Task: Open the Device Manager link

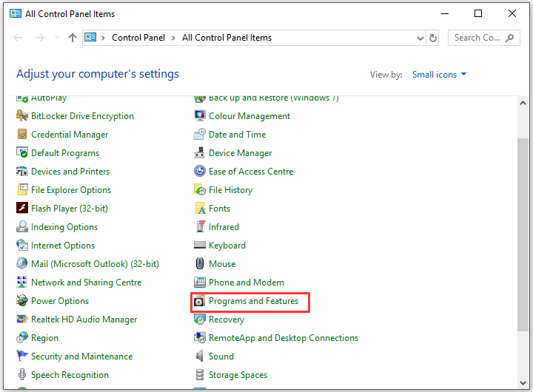Action: [x=240, y=153]
